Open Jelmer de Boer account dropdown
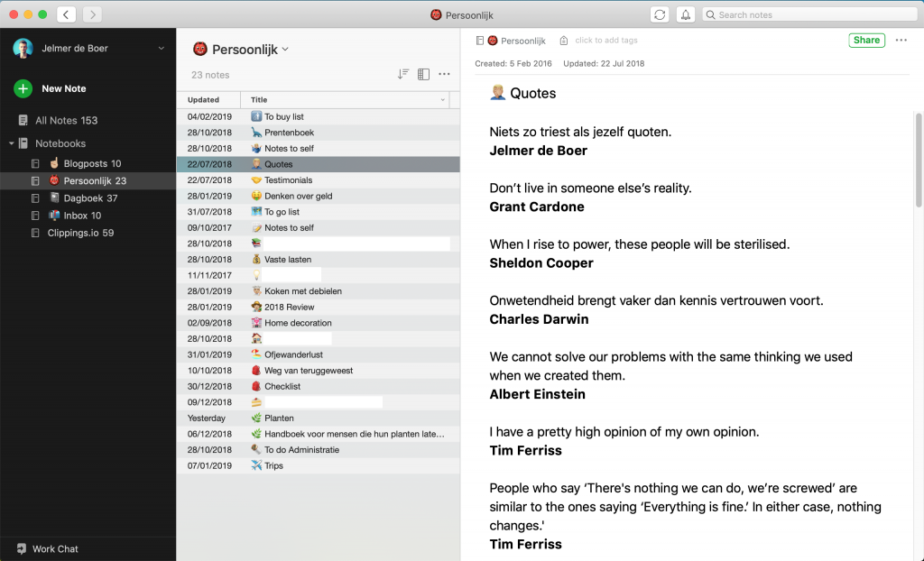The width and height of the screenshot is (924, 561). coord(161,49)
